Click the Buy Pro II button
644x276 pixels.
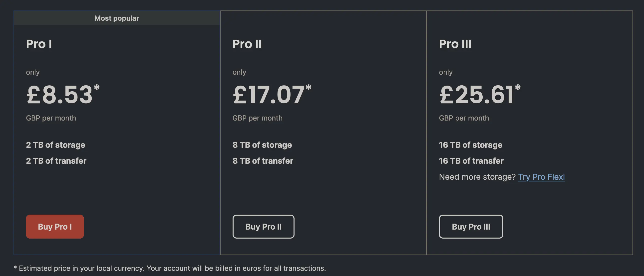263,226
